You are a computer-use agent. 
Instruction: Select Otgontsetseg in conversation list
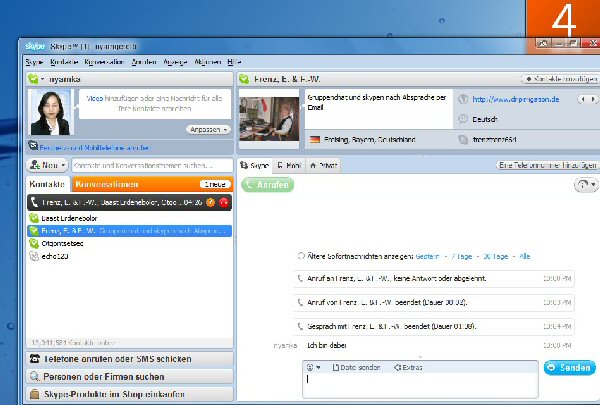tap(129, 243)
